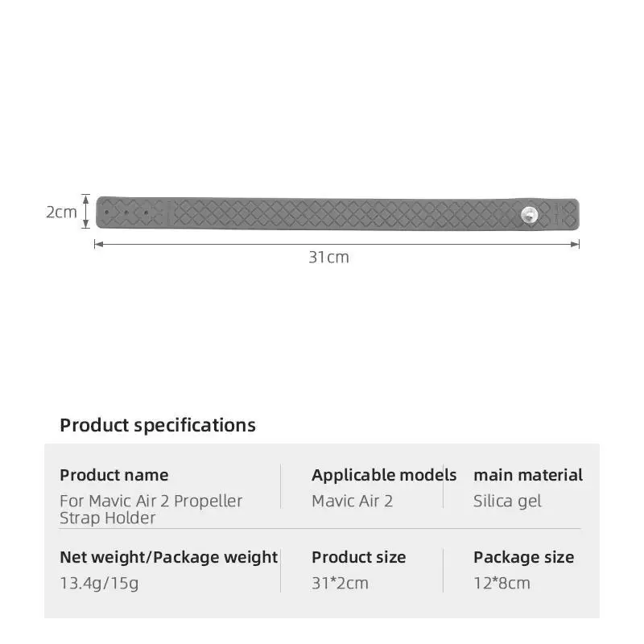The width and height of the screenshot is (644, 644).
Task: Click the Product specifications heading
Action: point(158,425)
